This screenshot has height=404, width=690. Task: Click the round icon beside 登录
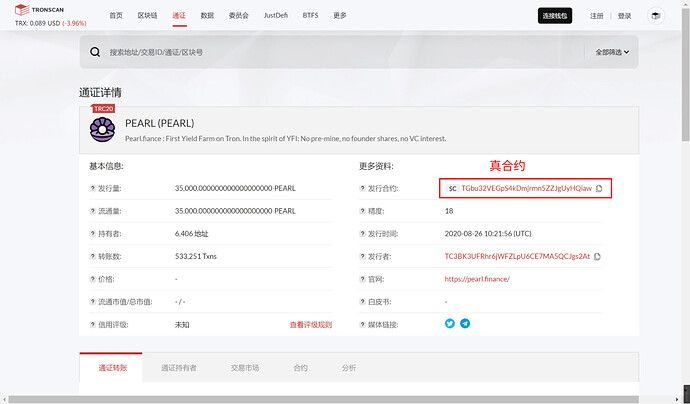[x=656, y=16]
